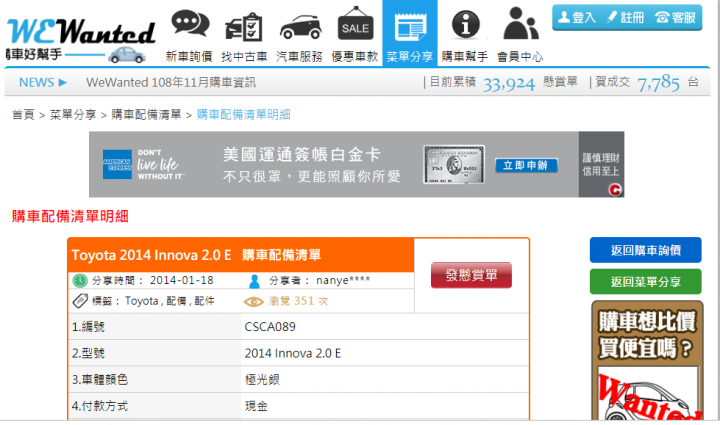Click body color value 極光銀

pos(262,380)
